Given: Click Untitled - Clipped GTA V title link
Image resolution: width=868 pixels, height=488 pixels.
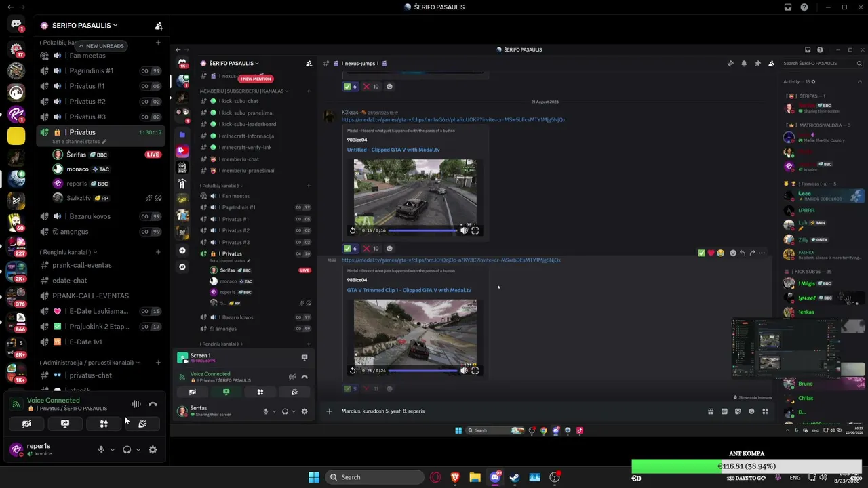Looking at the screenshot, I should (393, 150).
